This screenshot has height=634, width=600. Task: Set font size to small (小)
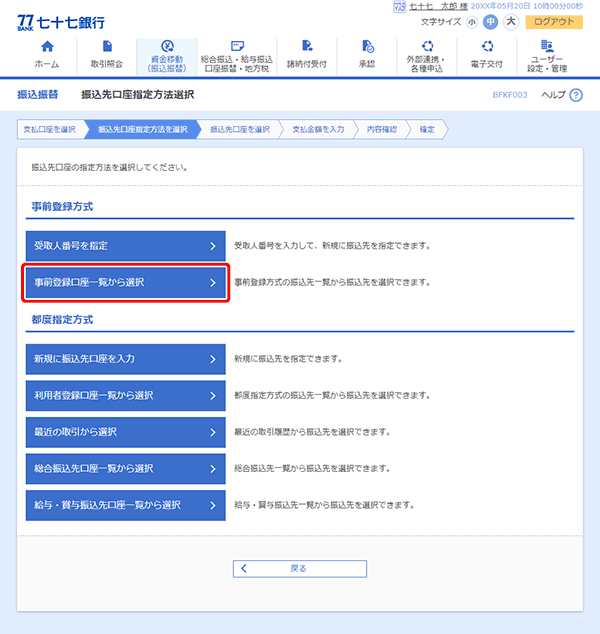point(471,21)
